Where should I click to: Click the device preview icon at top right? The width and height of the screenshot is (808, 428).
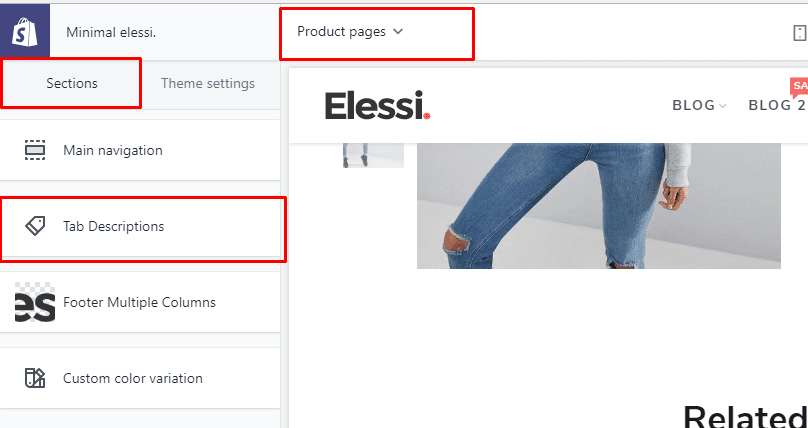point(799,33)
